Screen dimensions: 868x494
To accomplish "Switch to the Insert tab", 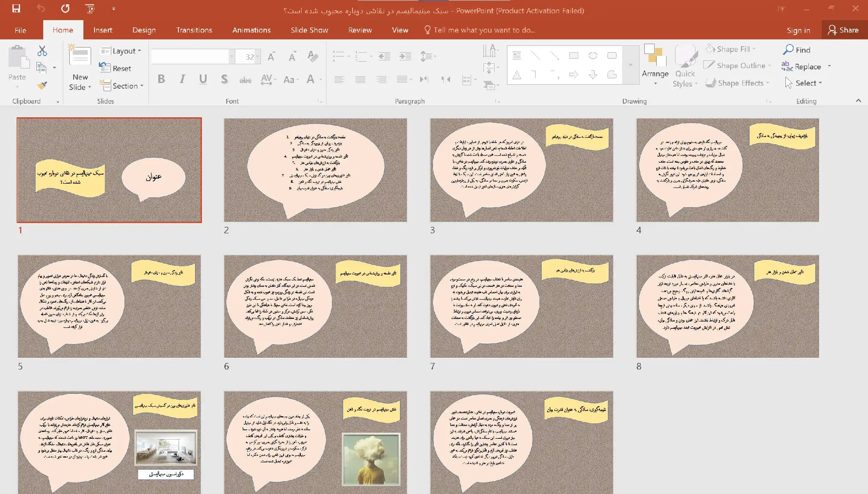I will [103, 30].
